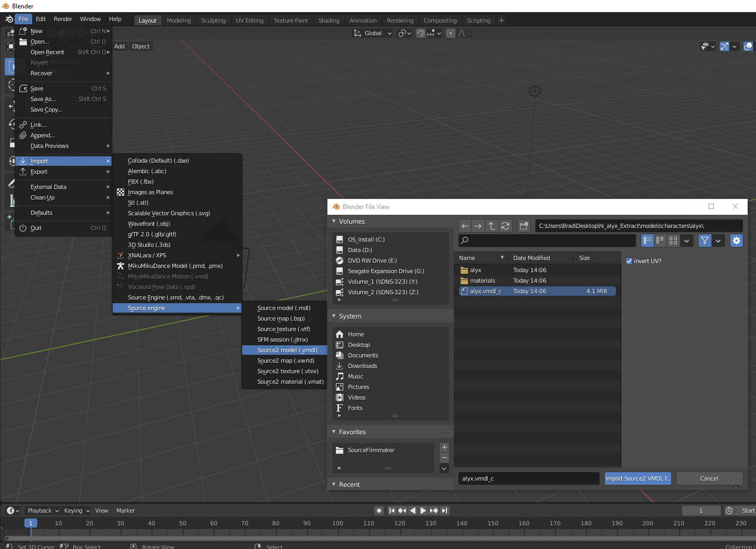
Task: Click the Import Source2 VMDL file button
Action: (x=638, y=478)
